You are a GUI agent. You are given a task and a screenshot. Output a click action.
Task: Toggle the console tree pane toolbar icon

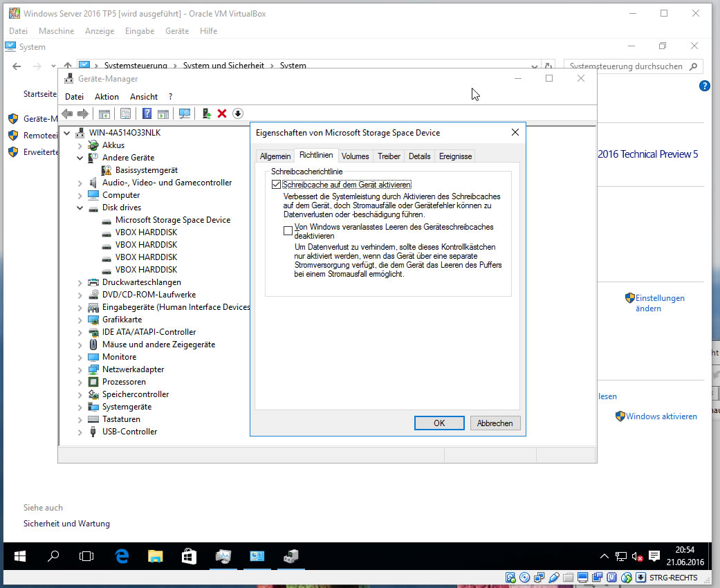coord(104,113)
